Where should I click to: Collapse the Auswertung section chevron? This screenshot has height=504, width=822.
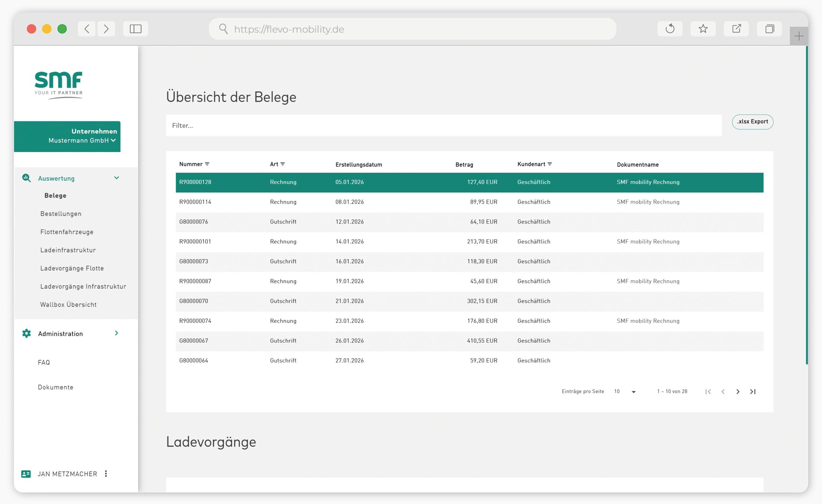117,178
